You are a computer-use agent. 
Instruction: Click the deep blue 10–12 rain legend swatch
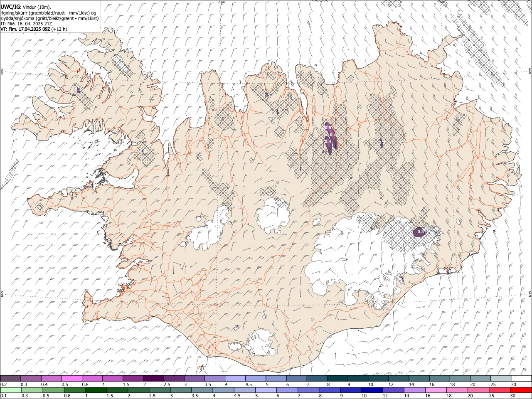(372, 390)
